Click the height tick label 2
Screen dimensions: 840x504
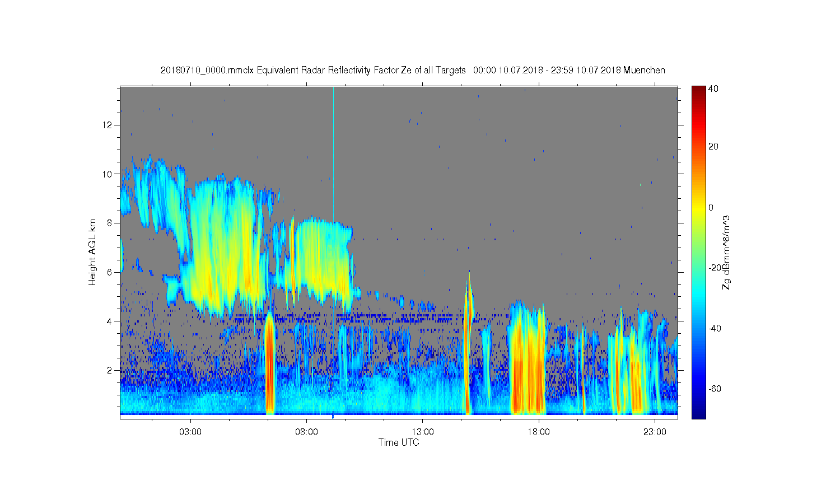[x=110, y=370]
